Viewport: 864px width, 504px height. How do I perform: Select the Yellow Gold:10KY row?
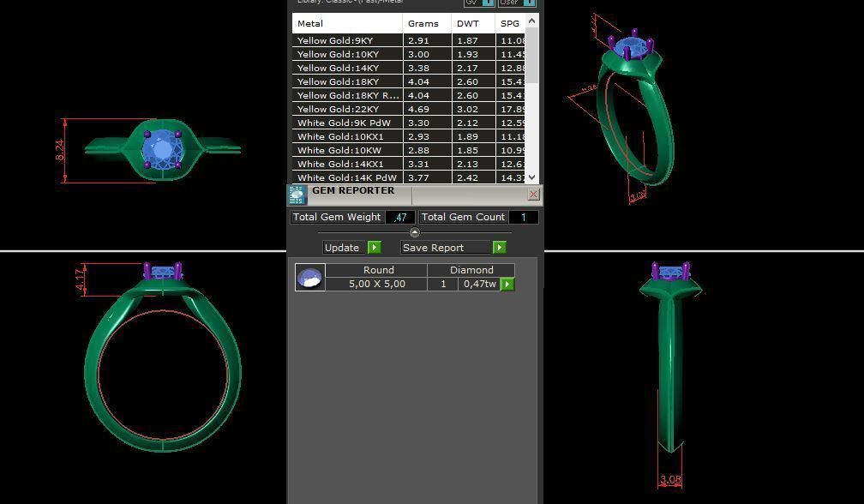point(409,54)
